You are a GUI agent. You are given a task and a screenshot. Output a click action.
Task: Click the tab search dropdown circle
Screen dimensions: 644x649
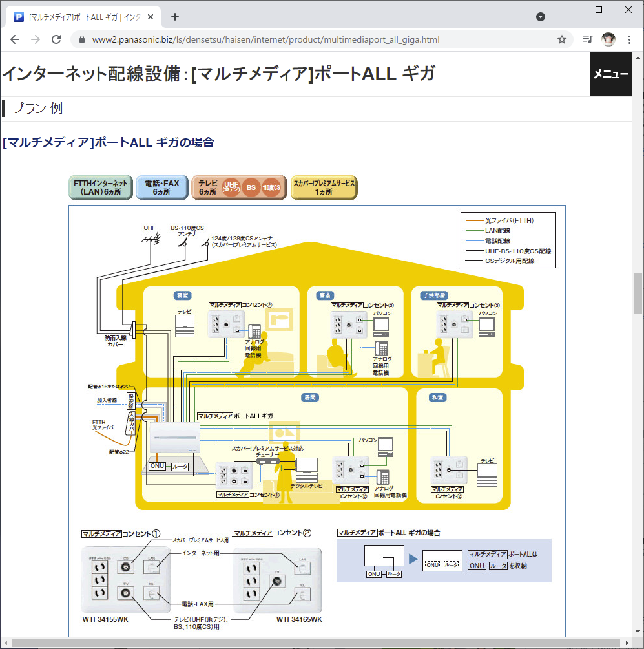click(x=540, y=17)
